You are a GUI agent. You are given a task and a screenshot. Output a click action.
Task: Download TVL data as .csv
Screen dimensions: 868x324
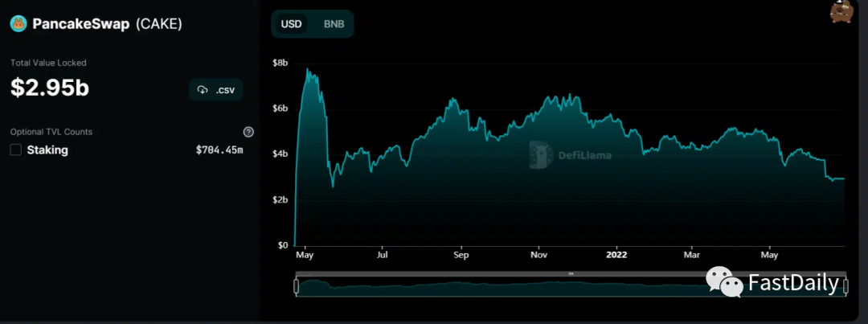tap(216, 90)
